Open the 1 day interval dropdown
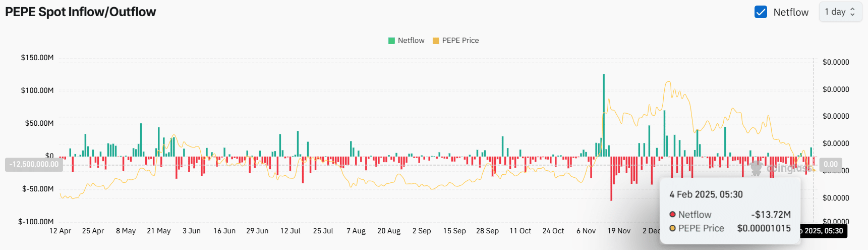868x250 pixels. 840,12
